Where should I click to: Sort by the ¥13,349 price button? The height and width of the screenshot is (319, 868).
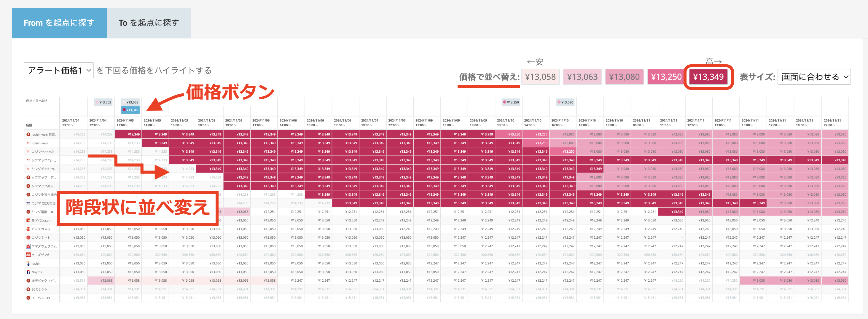708,77
